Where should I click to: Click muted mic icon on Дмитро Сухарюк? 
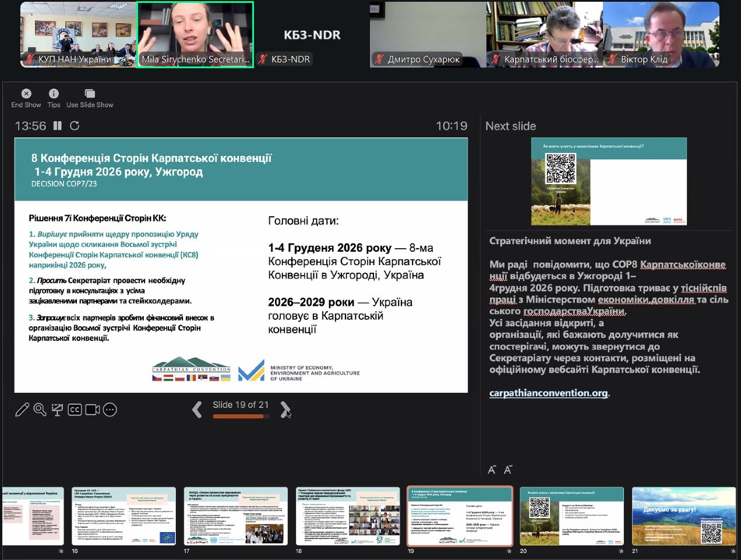(379, 59)
